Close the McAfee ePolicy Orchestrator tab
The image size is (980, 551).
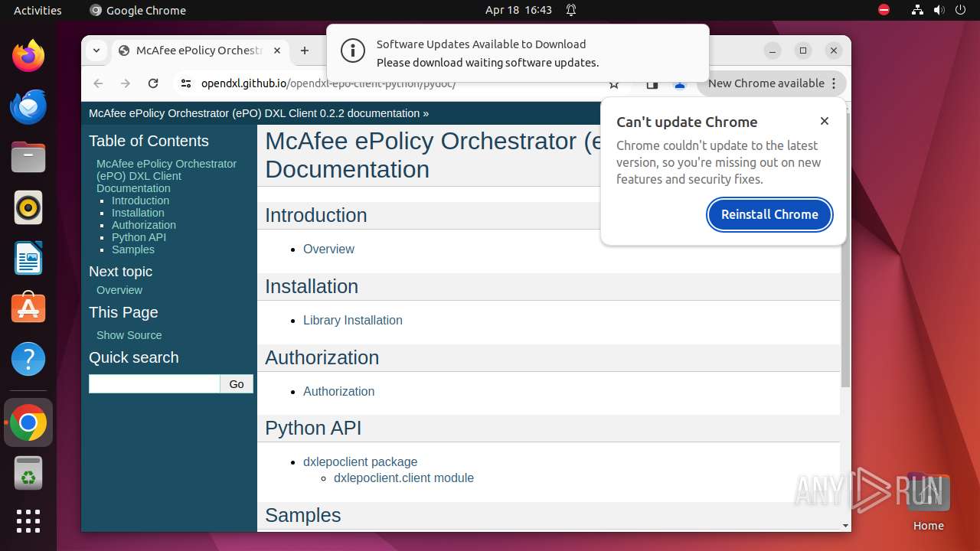277,51
